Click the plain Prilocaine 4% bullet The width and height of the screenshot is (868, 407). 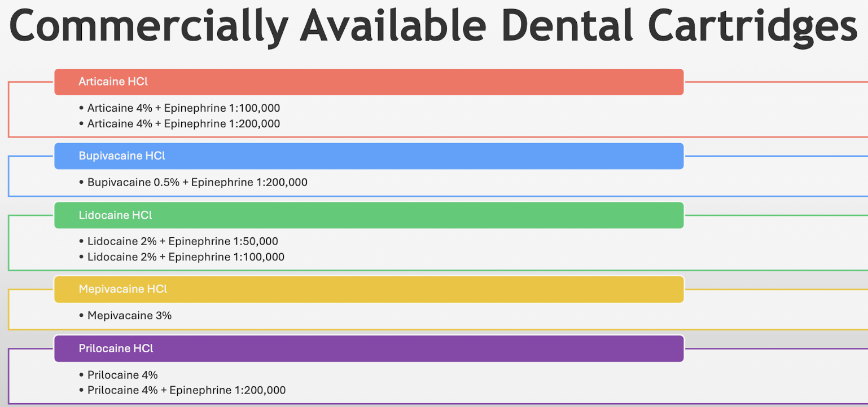click(122, 375)
